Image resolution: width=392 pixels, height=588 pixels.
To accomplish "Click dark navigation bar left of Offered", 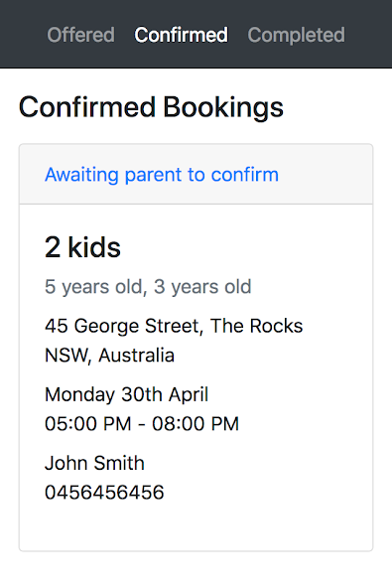I will [23, 35].
